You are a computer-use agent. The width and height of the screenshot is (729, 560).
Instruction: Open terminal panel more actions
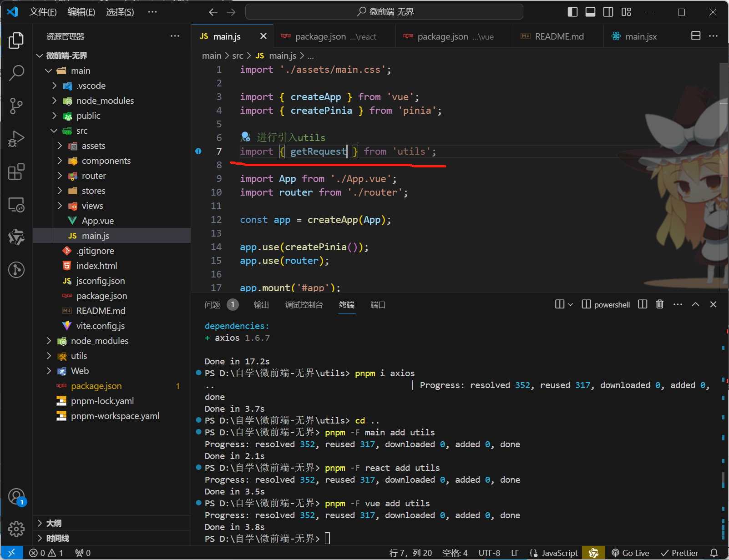tap(678, 304)
